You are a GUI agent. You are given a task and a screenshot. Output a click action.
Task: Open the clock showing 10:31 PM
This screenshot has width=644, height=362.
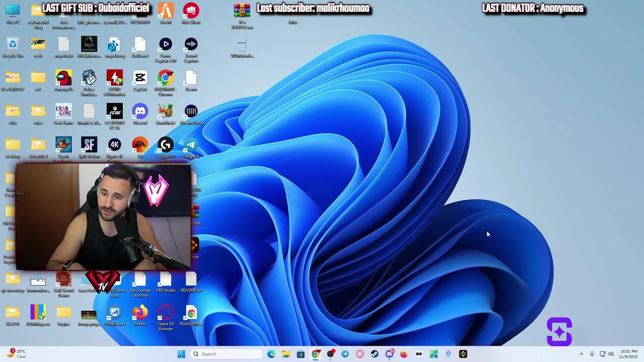pos(629,354)
